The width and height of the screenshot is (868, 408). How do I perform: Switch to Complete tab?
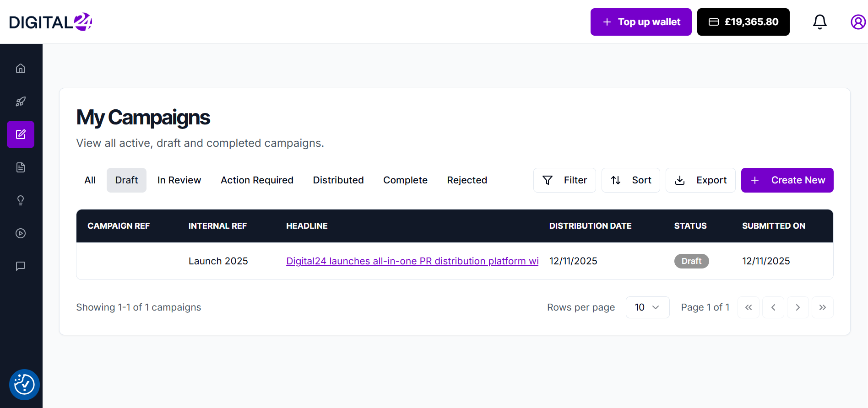(405, 180)
